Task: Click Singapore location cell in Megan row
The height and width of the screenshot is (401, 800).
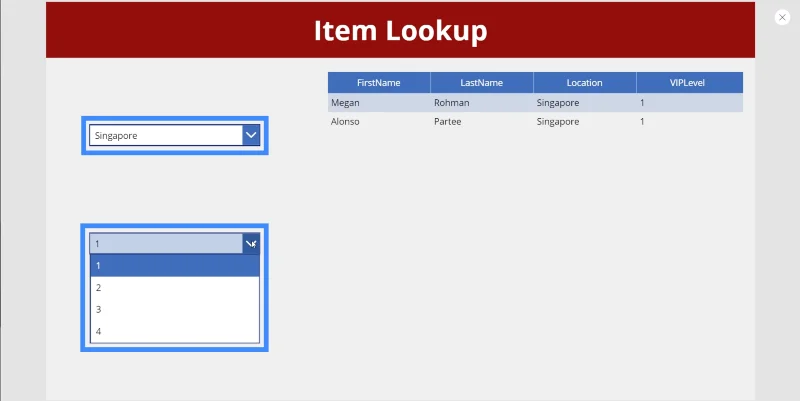Action: coord(585,103)
